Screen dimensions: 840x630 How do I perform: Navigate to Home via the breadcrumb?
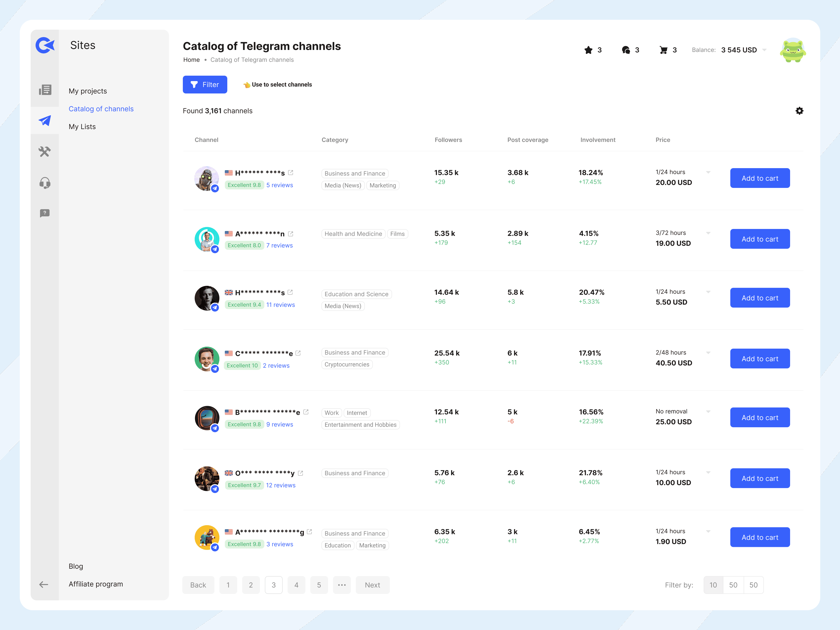(x=191, y=60)
